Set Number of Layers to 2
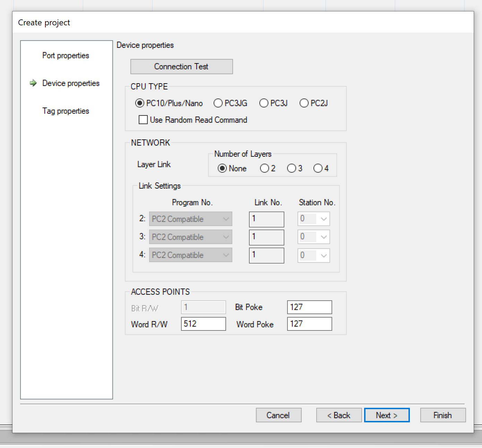Screen dimensions: 482x448 click(265, 169)
